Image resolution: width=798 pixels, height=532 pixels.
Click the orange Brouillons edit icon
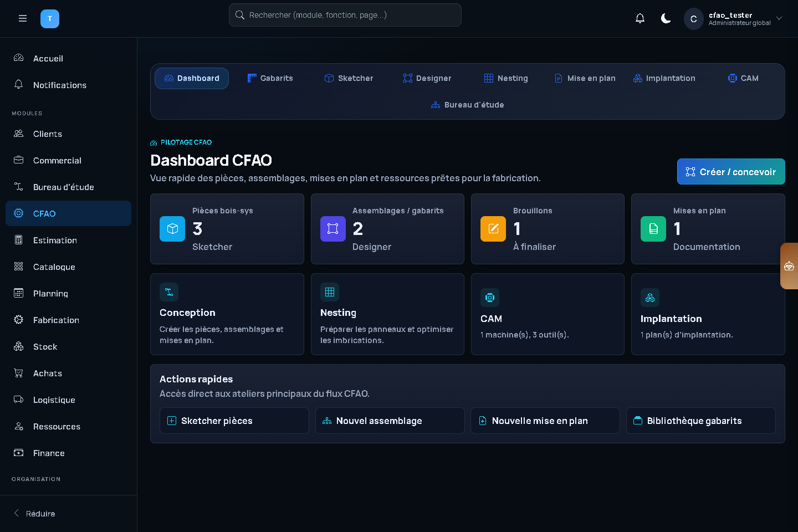(x=493, y=229)
